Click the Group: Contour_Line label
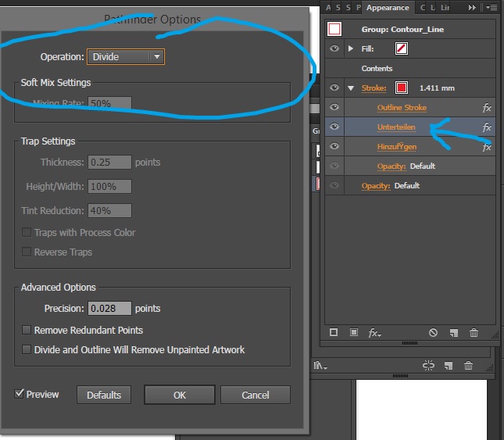The image size is (504, 440). pos(402,29)
